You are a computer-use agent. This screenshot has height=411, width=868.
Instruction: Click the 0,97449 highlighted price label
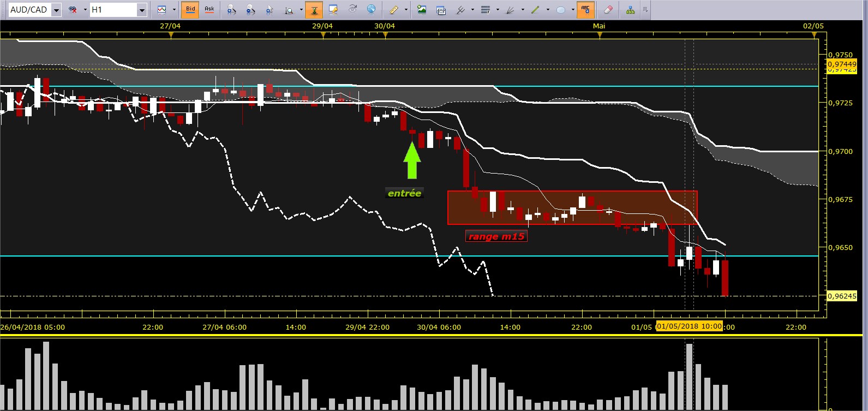click(x=842, y=64)
